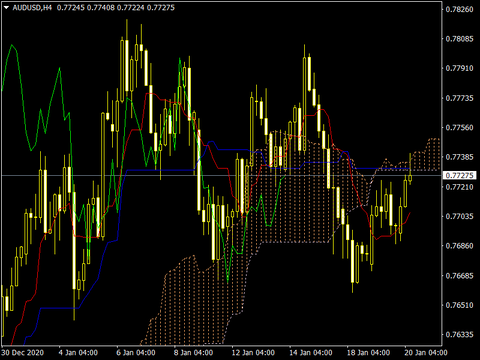Image resolution: width=480 pixels, height=360 pixels.
Task: Select the 30 Dec 2020 date label
Action: click(x=23, y=353)
